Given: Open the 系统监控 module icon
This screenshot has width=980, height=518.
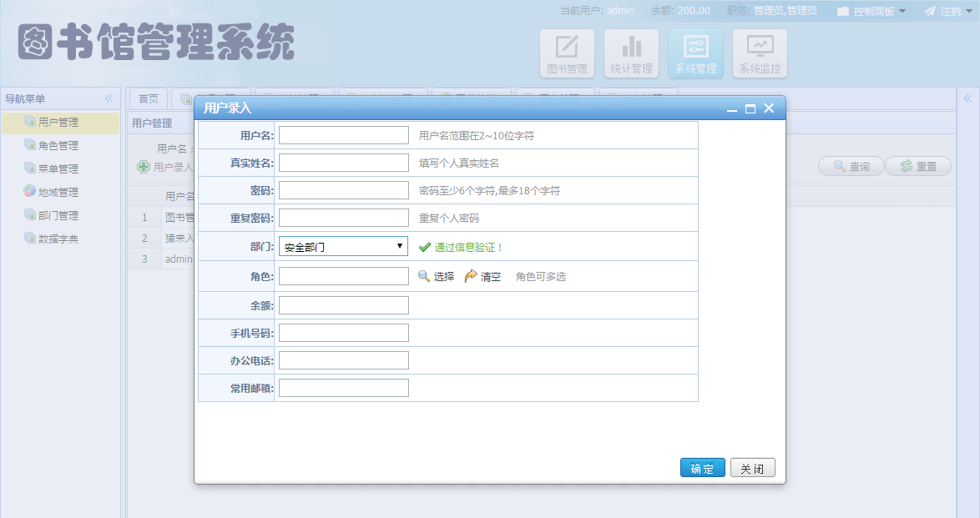Looking at the screenshot, I should (x=760, y=53).
